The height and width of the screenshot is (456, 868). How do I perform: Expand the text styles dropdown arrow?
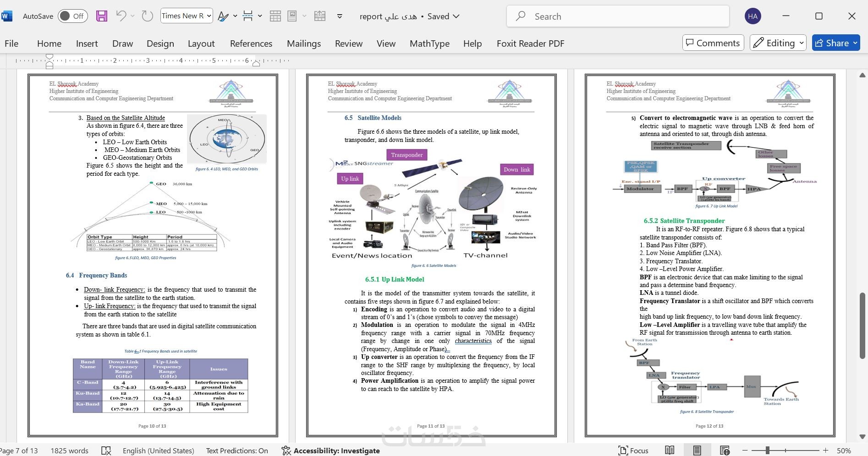[235, 16]
